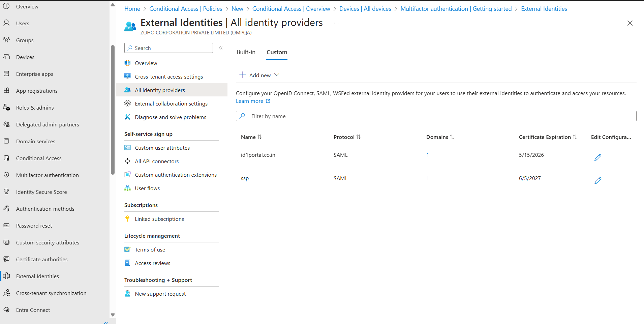
Task: Open Diagnose and solve problems
Action: coord(170,117)
